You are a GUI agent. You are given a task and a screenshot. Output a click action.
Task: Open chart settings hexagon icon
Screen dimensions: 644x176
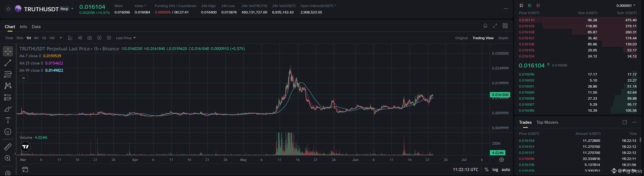(x=109, y=38)
